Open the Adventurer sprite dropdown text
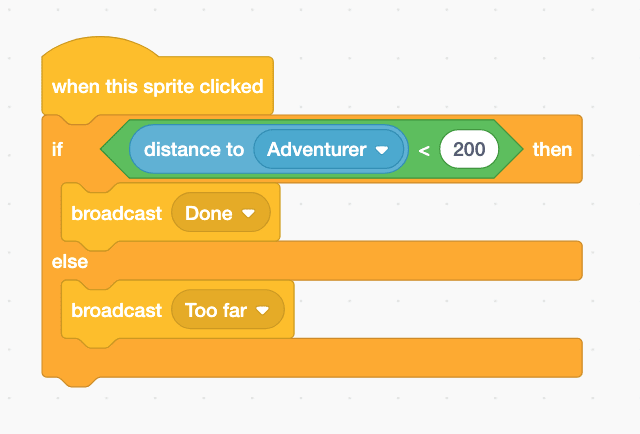Viewport: 640px width, 434px height. click(x=314, y=150)
